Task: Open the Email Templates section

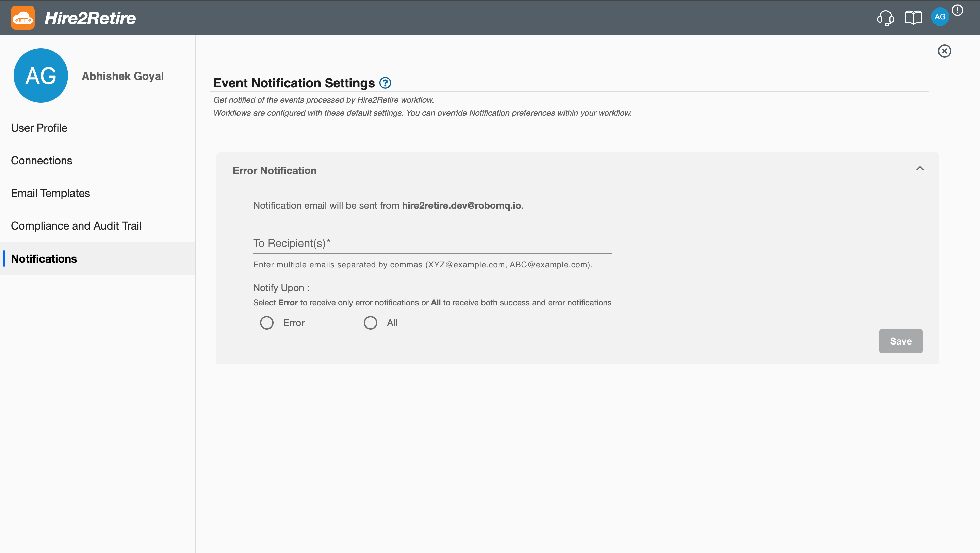Action: coord(50,193)
